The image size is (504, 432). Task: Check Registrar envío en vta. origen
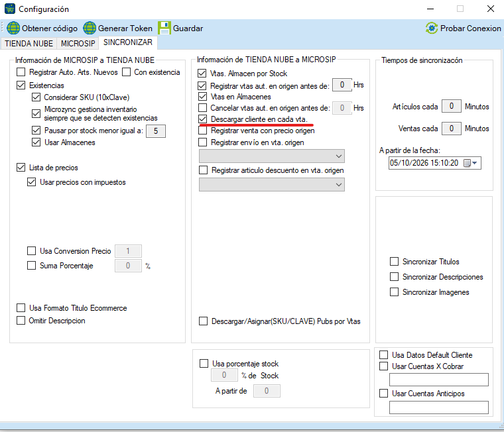(x=202, y=142)
